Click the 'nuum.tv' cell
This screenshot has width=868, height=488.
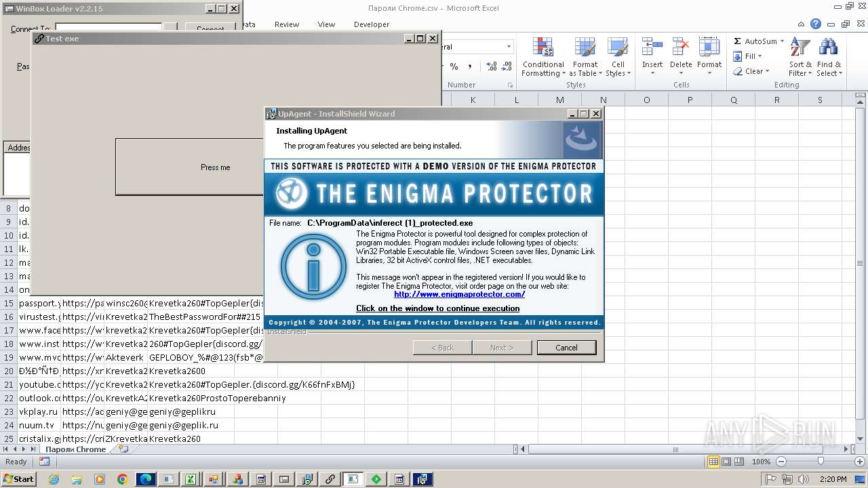[39, 425]
